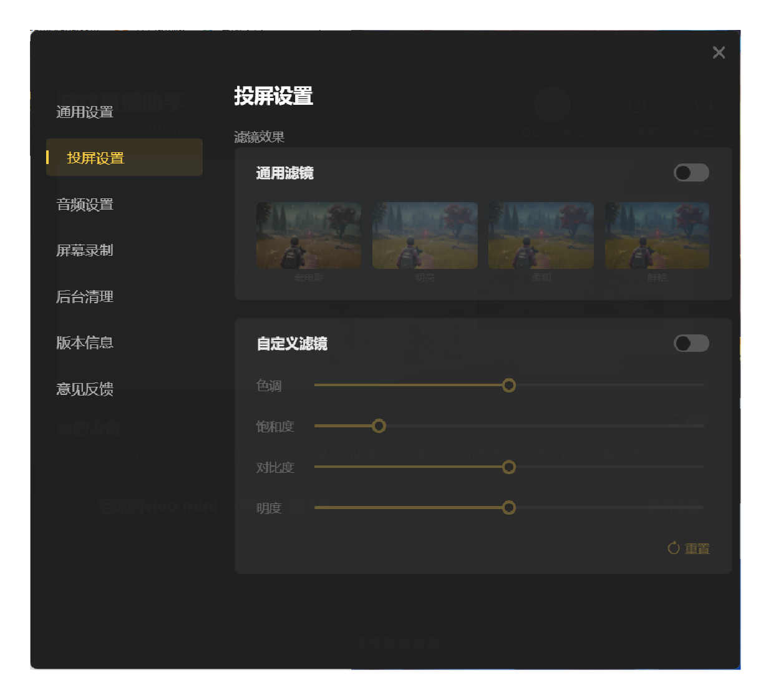This screenshot has height=700, width=771.
Task: Enable the 自定义滤镜 toggle switch
Action: (x=691, y=343)
